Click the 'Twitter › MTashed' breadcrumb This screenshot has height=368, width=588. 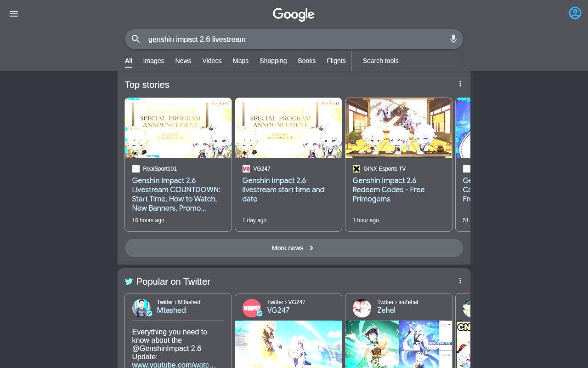(x=179, y=302)
